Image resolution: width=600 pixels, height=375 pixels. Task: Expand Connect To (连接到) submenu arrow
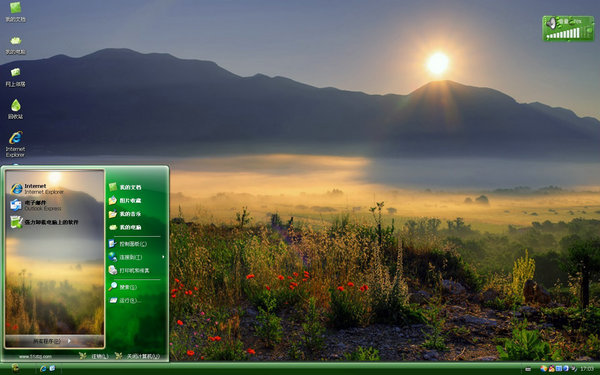click(x=163, y=257)
